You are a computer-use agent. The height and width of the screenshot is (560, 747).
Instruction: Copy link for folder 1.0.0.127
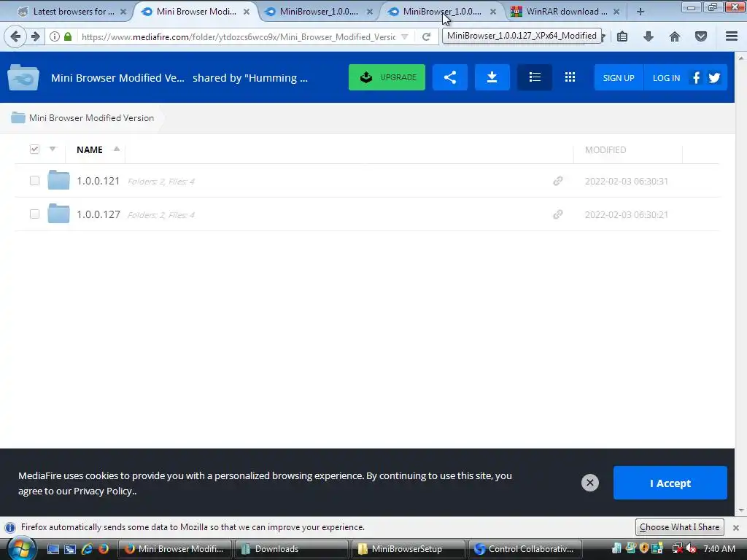tap(558, 214)
